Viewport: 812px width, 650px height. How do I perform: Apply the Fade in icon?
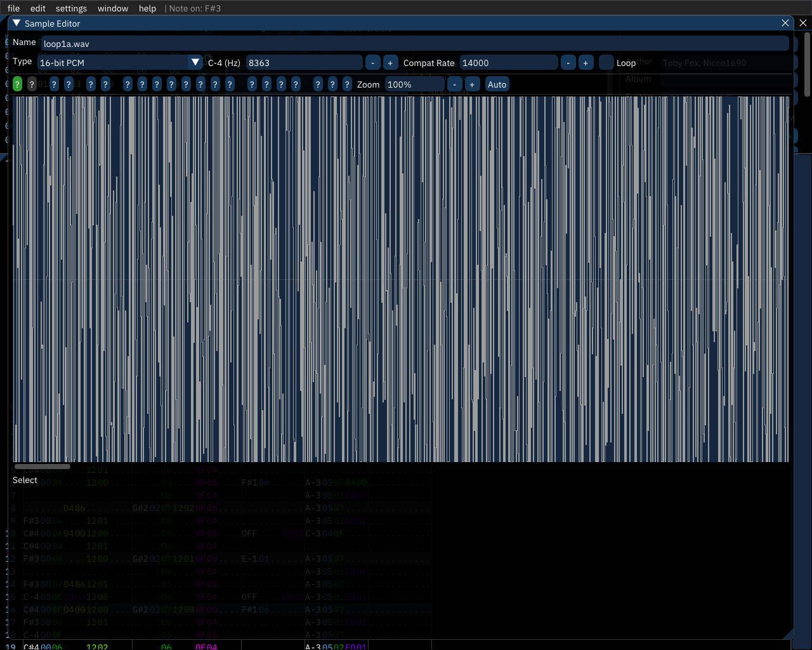(x=157, y=84)
